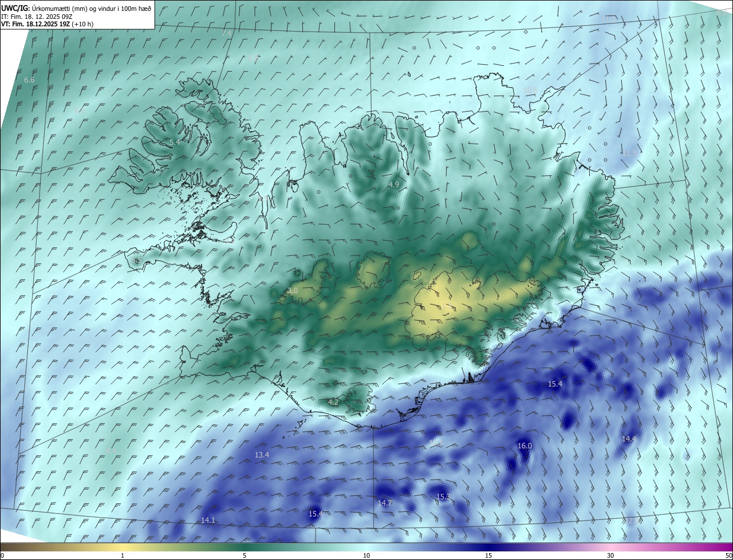Image resolution: width=733 pixels, height=560 pixels.
Task: Click the 7.4 value label
Action: pyautogui.click(x=226, y=34)
